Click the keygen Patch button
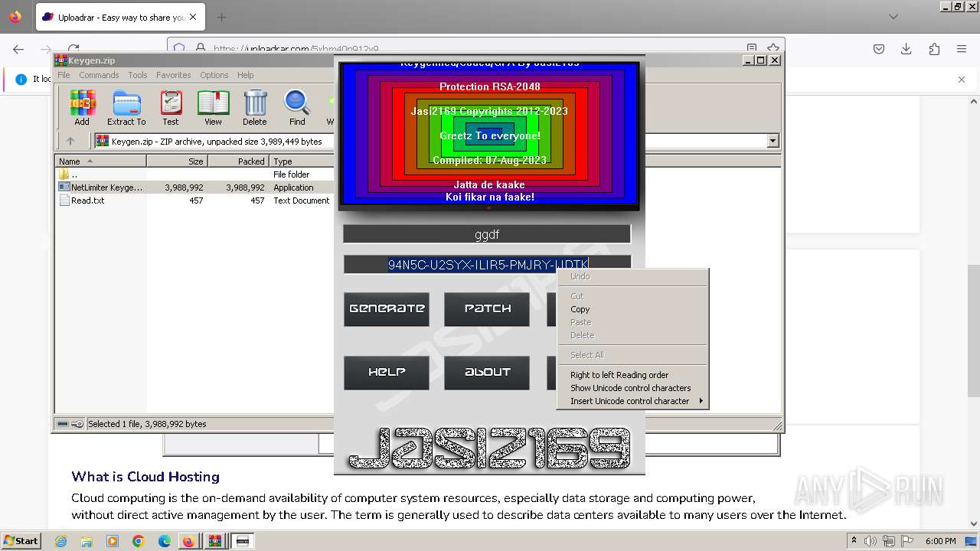980x551 pixels. 487,309
